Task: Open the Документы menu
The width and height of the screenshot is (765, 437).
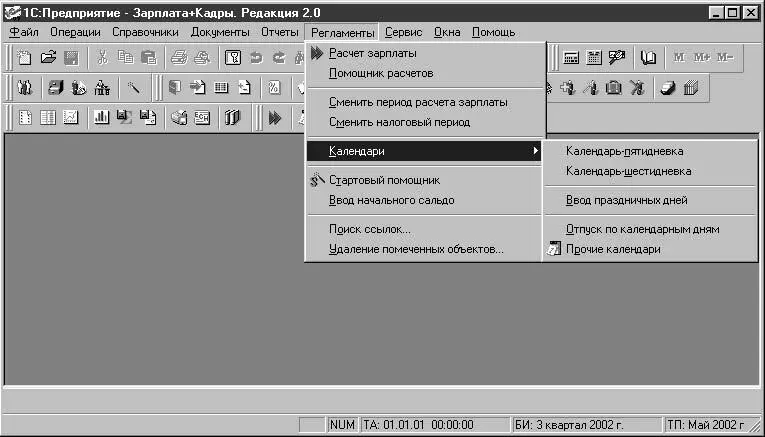Action: pos(220,33)
